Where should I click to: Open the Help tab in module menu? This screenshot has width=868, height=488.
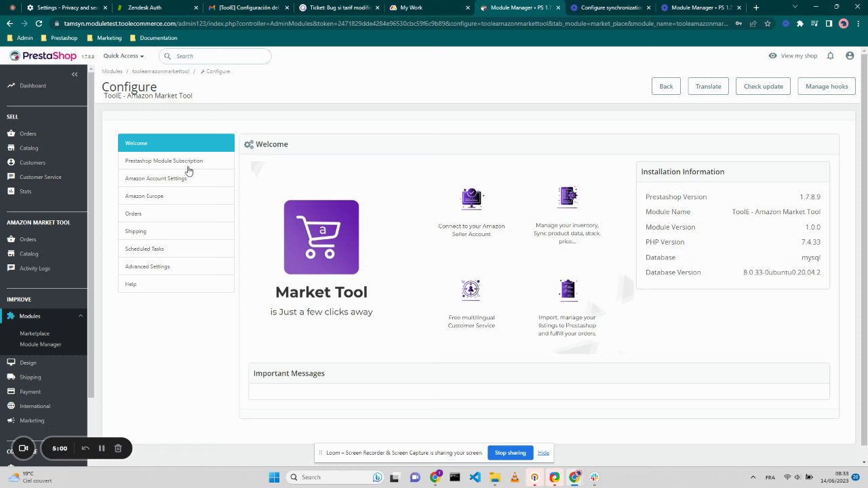point(176,284)
